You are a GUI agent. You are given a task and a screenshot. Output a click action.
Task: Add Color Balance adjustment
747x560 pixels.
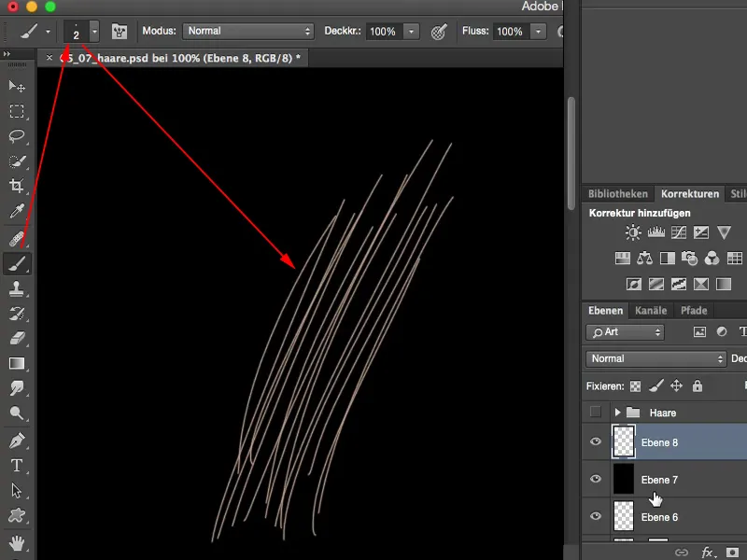644,259
